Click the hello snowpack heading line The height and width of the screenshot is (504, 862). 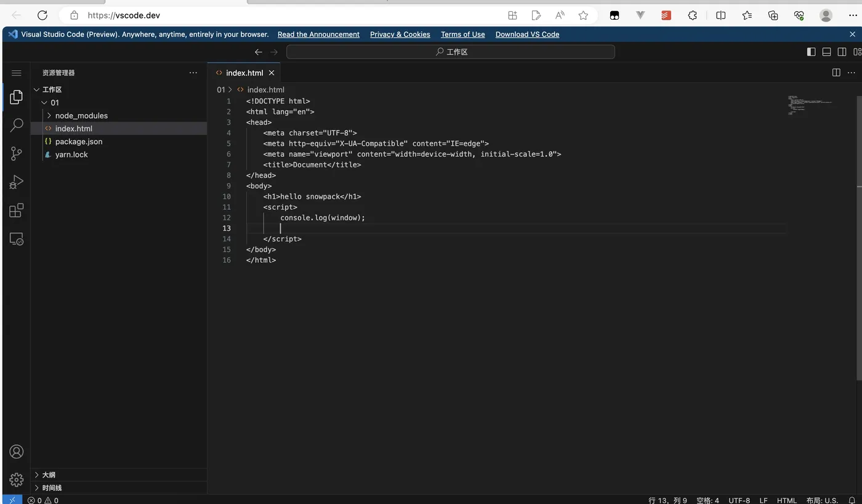tap(312, 197)
